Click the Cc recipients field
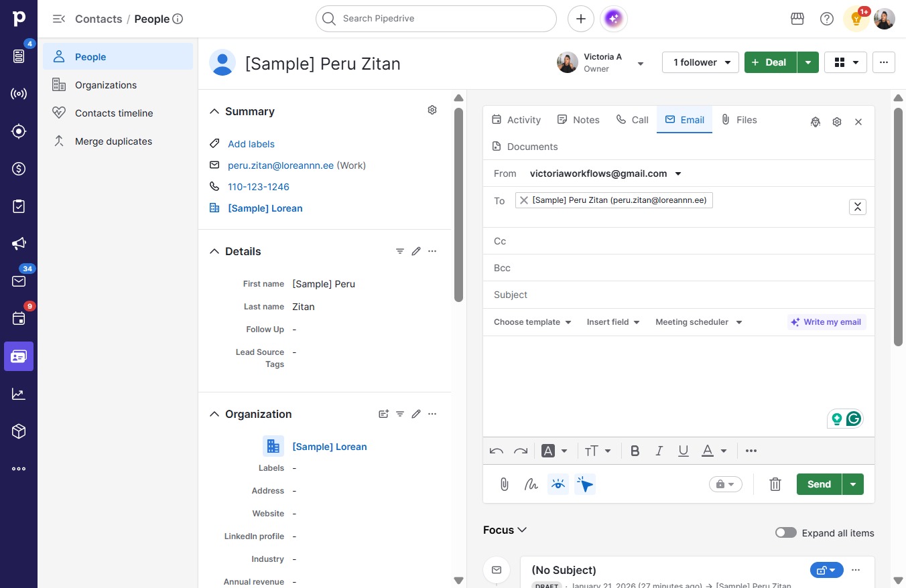 coord(679,241)
